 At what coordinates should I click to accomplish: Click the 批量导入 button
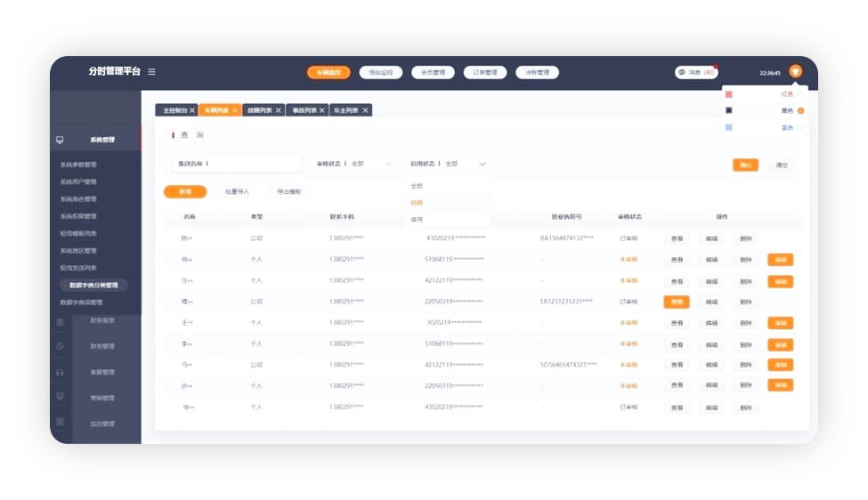click(x=237, y=192)
